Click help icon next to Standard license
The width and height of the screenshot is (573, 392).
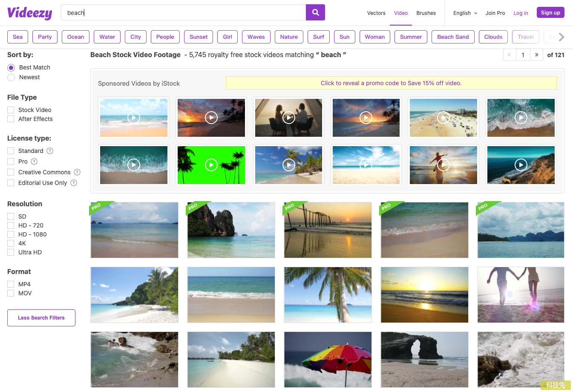[x=50, y=151]
